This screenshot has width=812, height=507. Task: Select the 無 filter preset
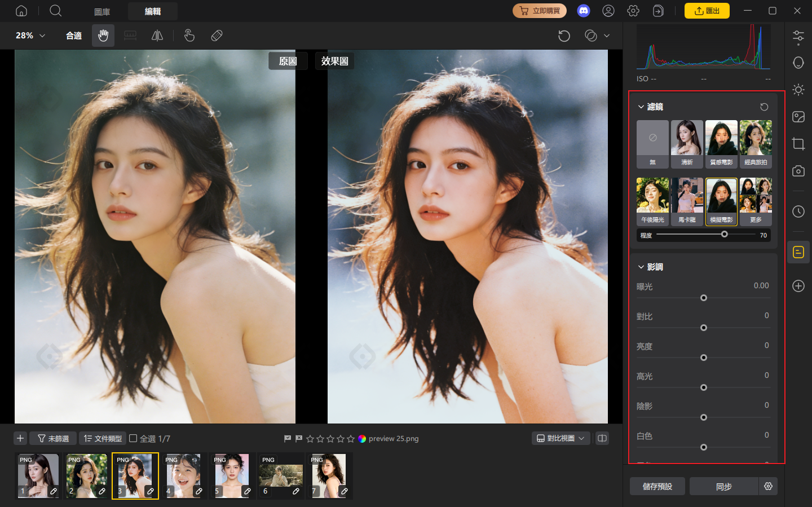point(652,144)
